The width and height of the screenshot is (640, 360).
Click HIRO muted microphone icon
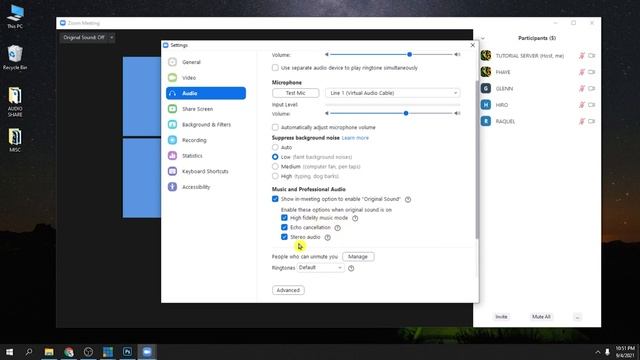tap(582, 105)
